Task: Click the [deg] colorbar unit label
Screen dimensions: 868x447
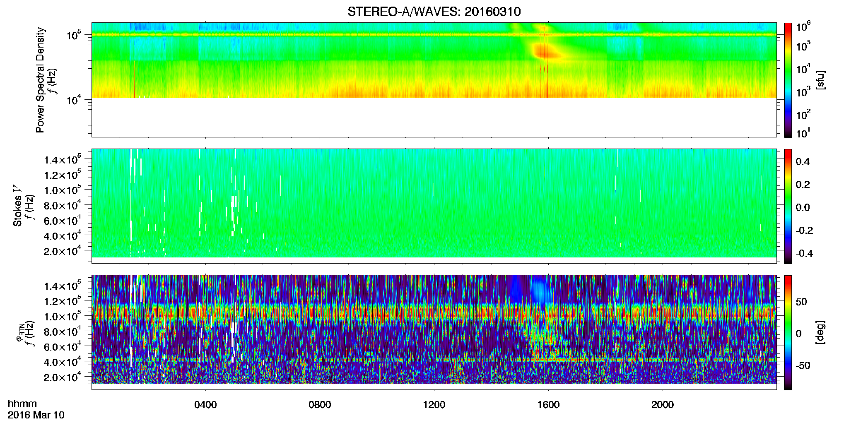Action: click(820, 332)
